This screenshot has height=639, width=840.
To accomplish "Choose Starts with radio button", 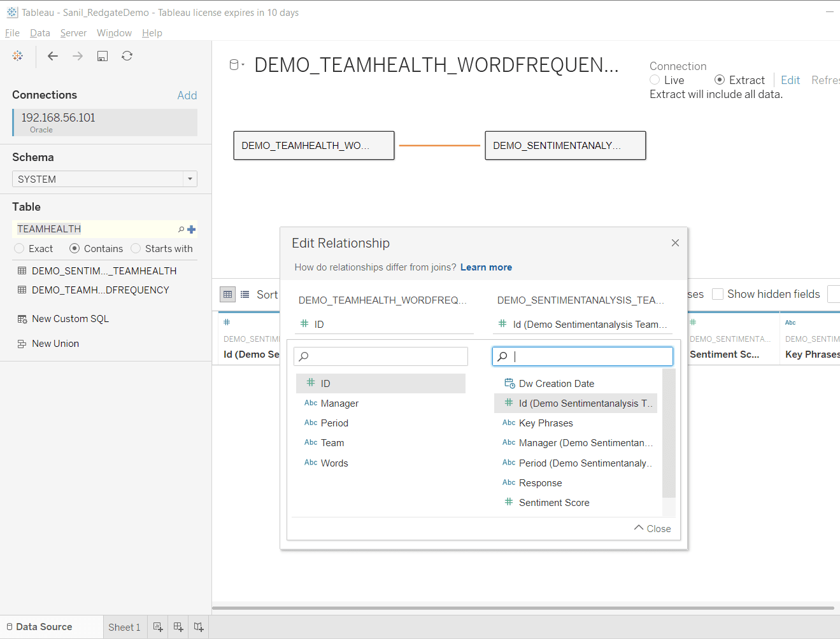I will click(136, 249).
